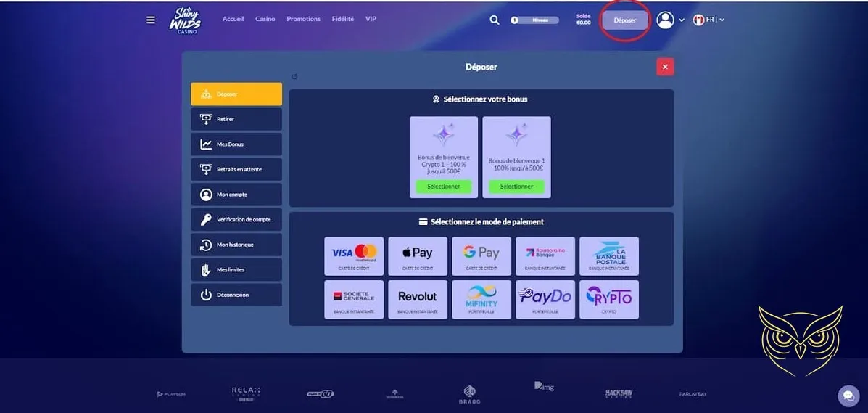868x413 pixels.
Task: Click the chart icon next to Mes Bonus
Action: pyautogui.click(x=206, y=144)
